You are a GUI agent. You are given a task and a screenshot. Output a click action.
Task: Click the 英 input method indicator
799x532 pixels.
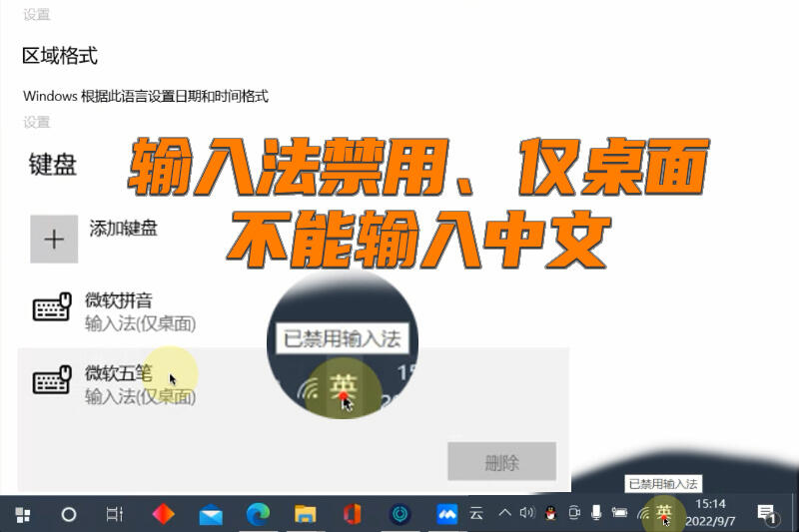click(664, 512)
